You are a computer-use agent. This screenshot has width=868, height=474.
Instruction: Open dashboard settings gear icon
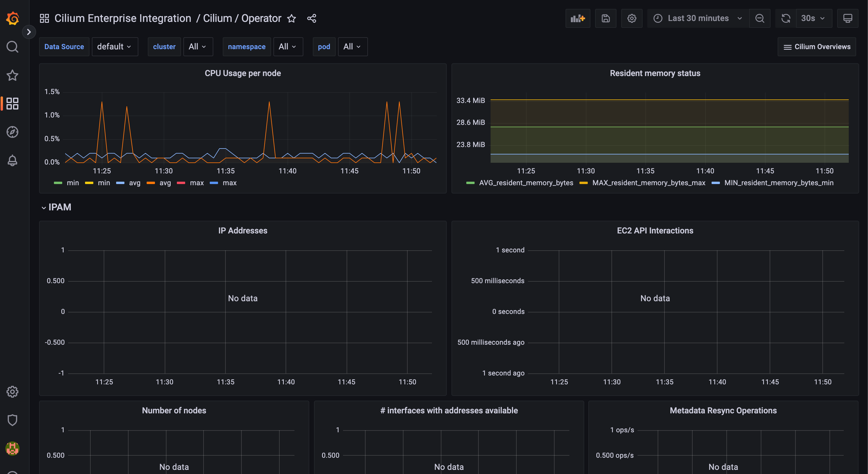tap(632, 18)
